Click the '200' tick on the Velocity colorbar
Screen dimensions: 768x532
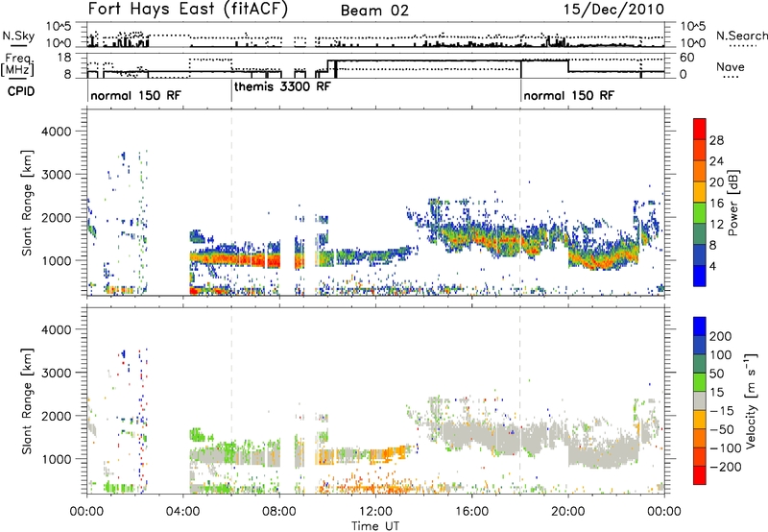721,336
